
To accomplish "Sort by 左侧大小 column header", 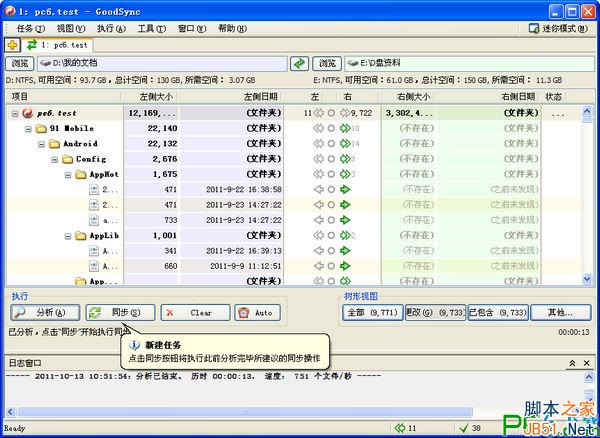I will [x=150, y=97].
